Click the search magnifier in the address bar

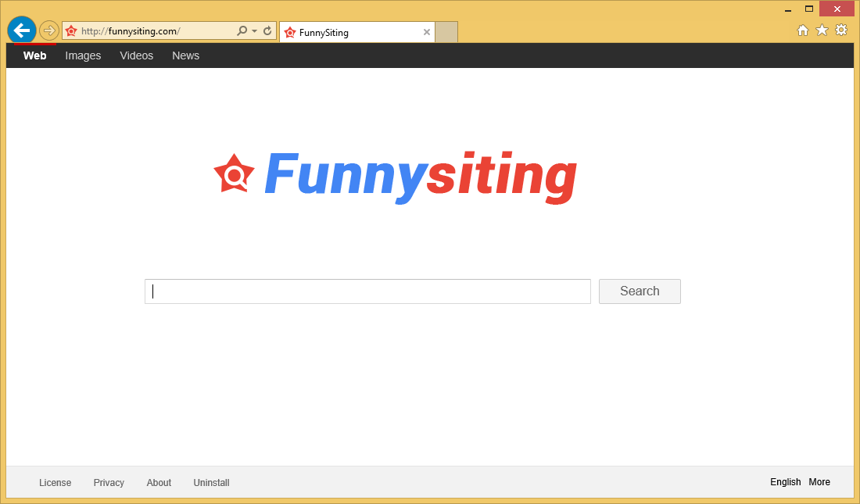242,30
